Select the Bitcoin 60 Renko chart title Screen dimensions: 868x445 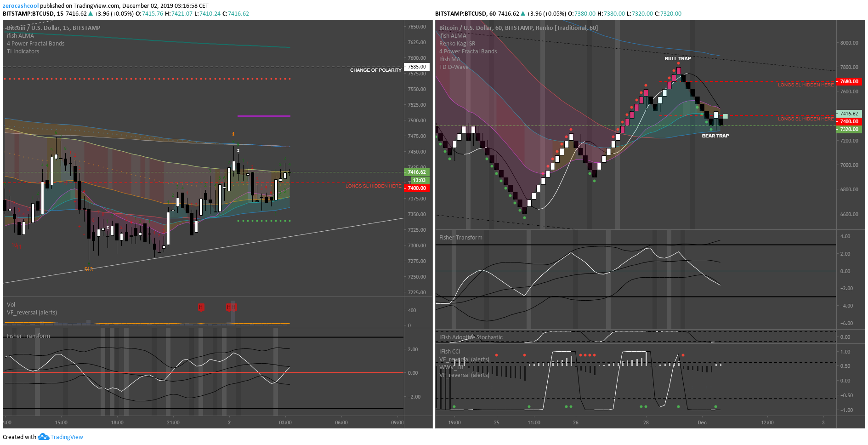tap(518, 28)
